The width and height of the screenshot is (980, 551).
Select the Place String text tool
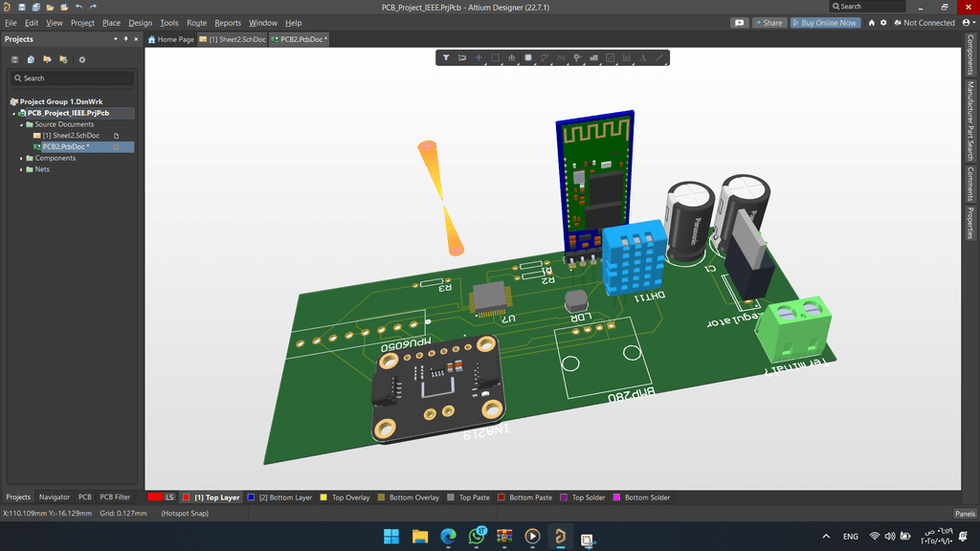point(643,58)
